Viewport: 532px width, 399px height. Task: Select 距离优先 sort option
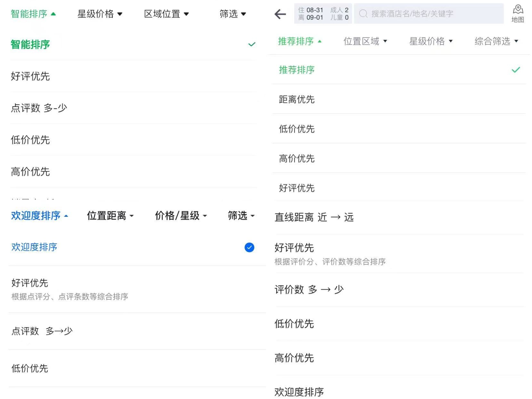click(x=297, y=99)
